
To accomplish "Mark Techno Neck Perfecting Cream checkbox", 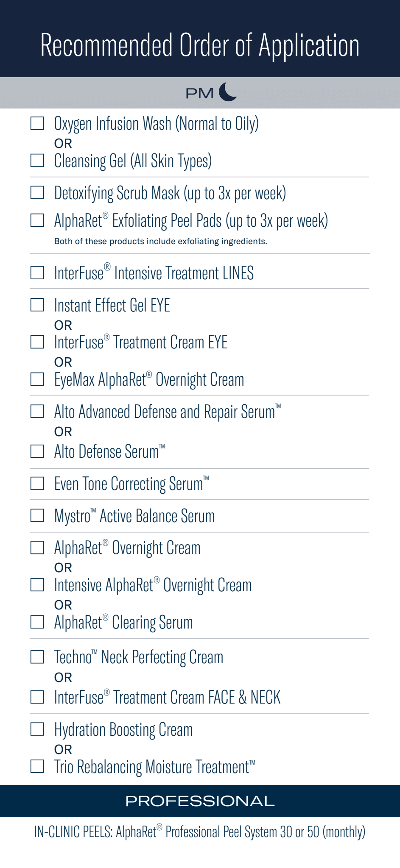I will click(37, 657).
